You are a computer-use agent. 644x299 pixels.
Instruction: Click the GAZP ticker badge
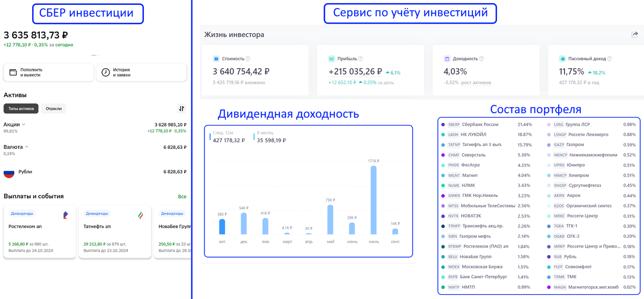coord(559,145)
